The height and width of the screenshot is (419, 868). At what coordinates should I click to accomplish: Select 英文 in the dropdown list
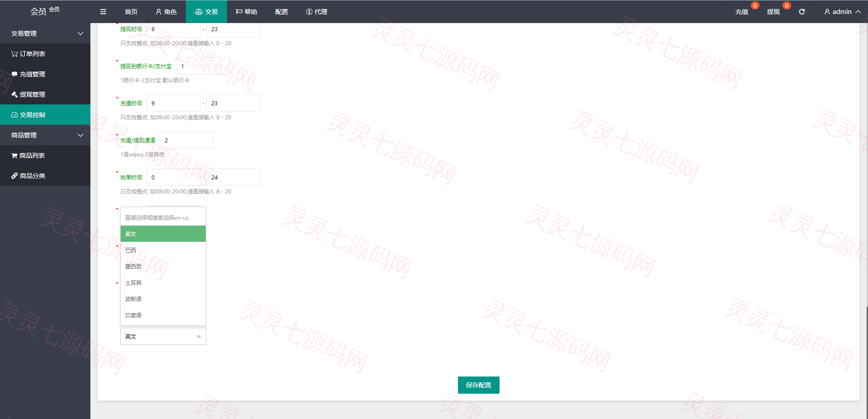(163, 234)
